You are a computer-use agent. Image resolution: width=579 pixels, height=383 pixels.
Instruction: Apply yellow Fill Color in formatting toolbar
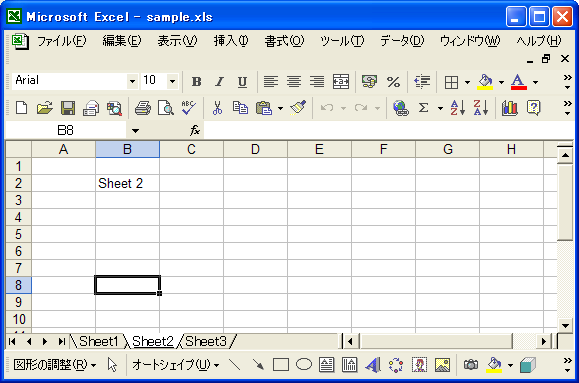click(485, 82)
